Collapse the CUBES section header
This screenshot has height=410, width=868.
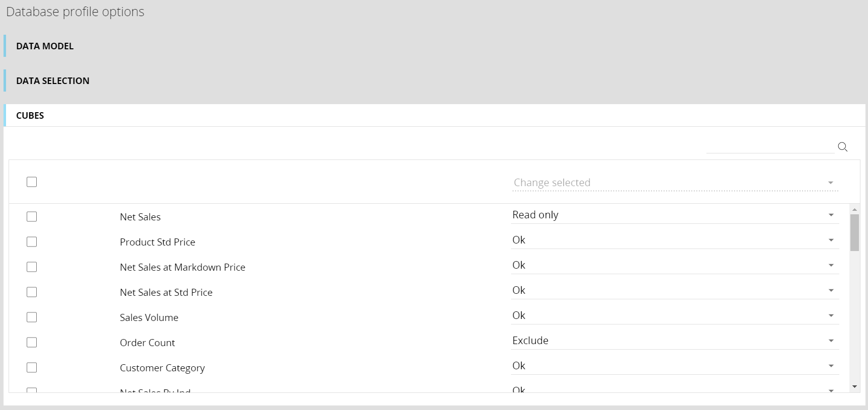tap(30, 116)
